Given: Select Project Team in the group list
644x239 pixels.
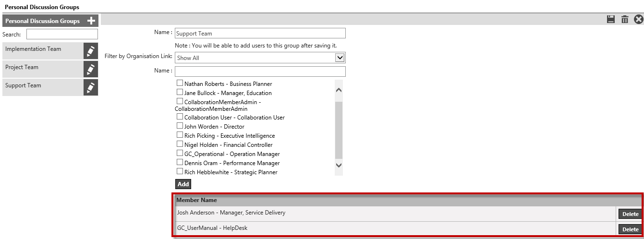Looking at the screenshot, I should (43, 69).
